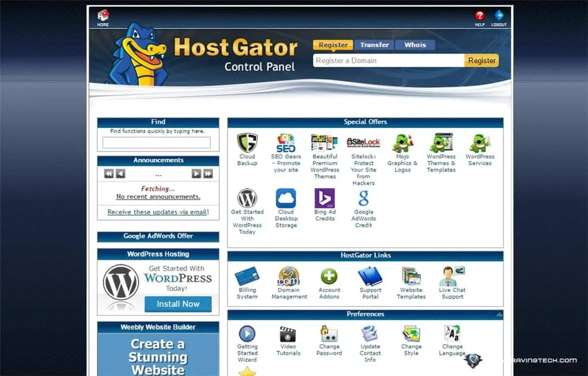Image resolution: width=588 pixels, height=376 pixels.
Task: Click the Logout icon
Action: (x=499, y=18)
